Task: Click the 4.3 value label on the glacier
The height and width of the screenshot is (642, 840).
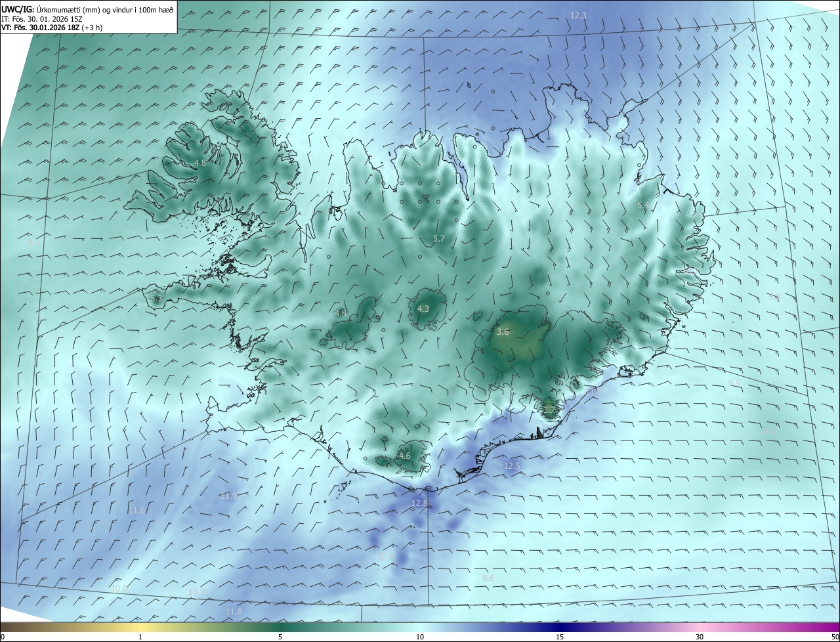Action: pos(423,309)
